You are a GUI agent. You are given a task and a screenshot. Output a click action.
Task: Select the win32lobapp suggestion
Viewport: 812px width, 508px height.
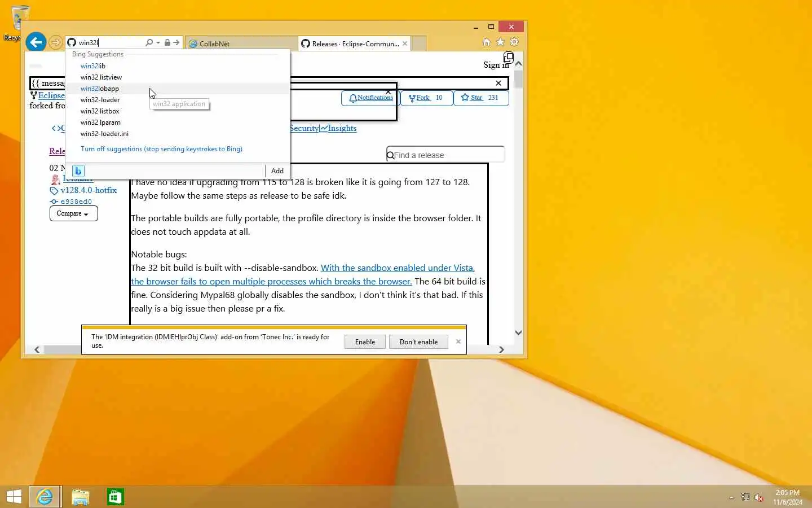click(x=178, y=89)
